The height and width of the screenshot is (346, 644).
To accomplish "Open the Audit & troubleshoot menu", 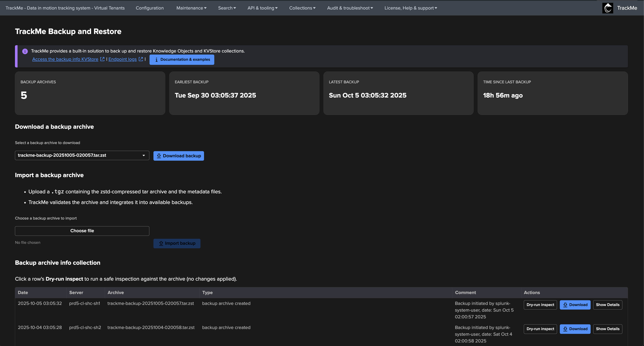I will [350, 8].
